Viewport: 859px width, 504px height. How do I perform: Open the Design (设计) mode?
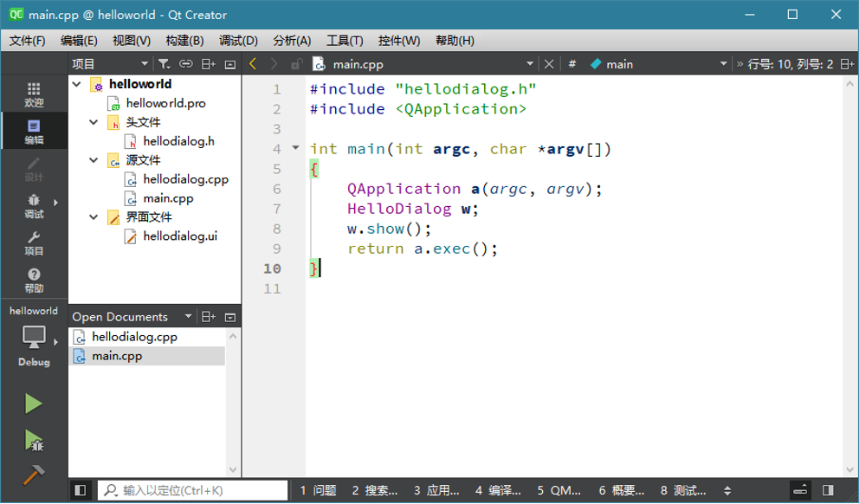[34, 168]
